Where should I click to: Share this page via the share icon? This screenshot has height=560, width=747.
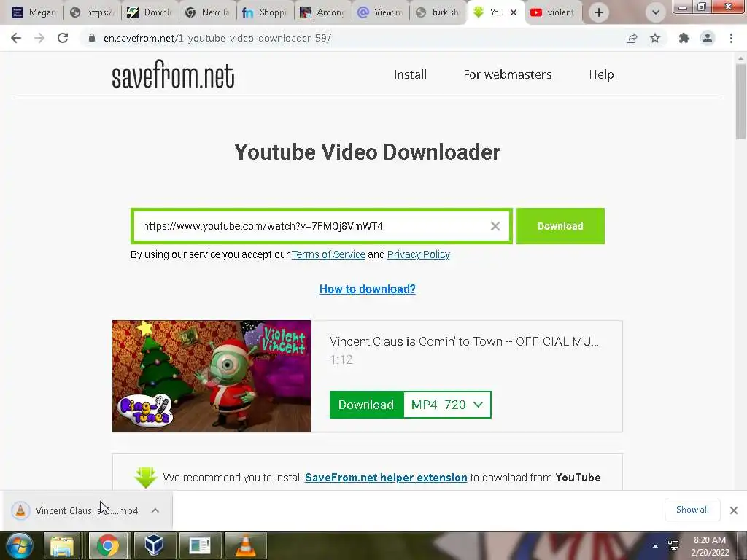632,38
